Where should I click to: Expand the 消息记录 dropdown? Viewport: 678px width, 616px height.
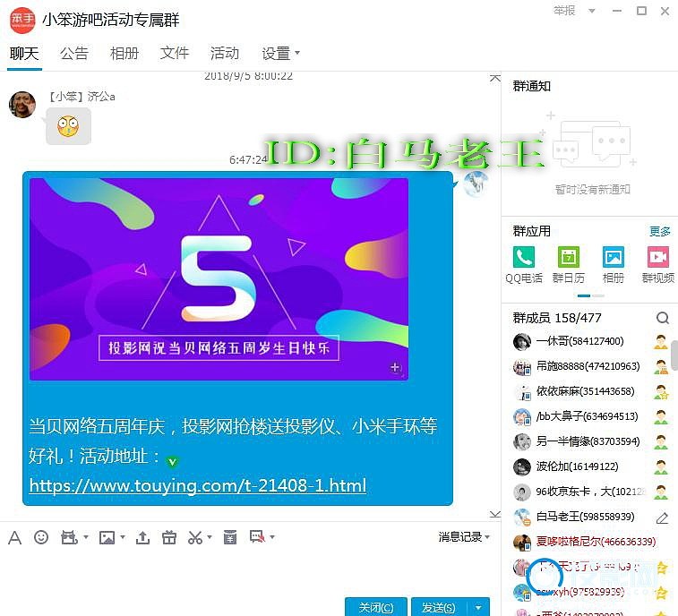(464, 537)
